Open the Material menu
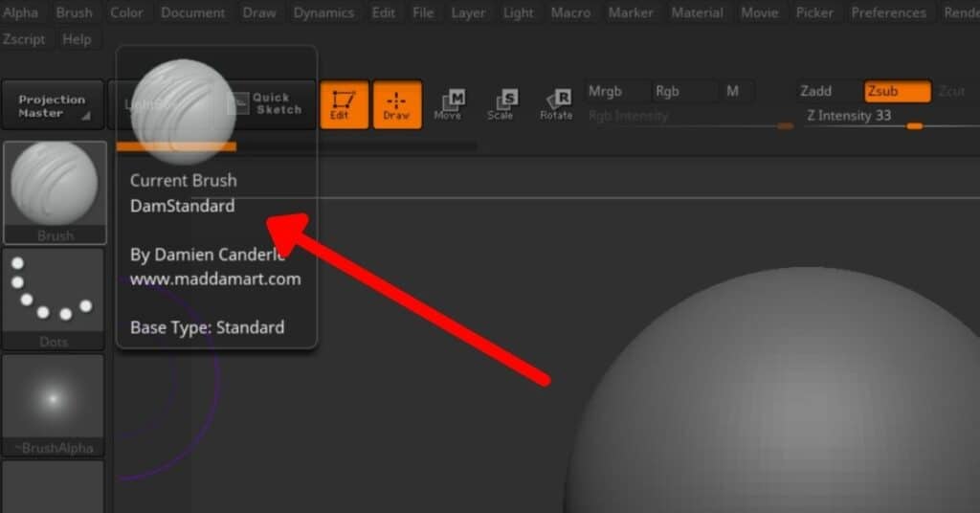The image size is (980, 513). (697, 13)
